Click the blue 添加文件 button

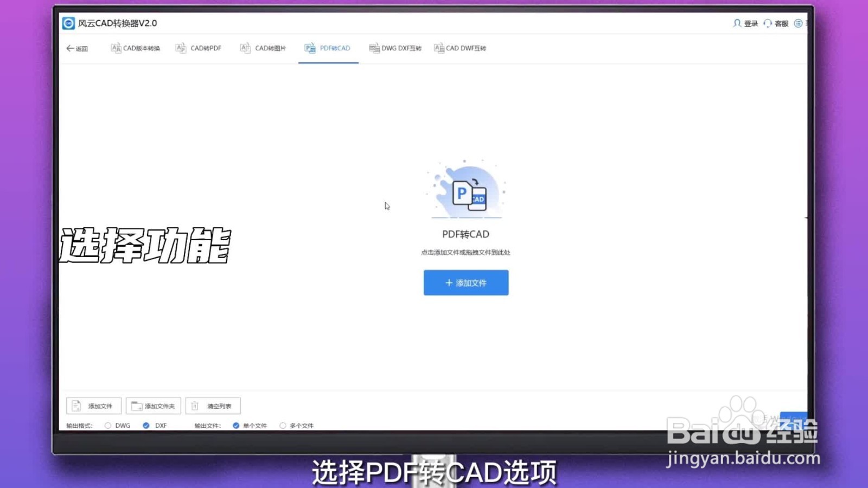466,282
